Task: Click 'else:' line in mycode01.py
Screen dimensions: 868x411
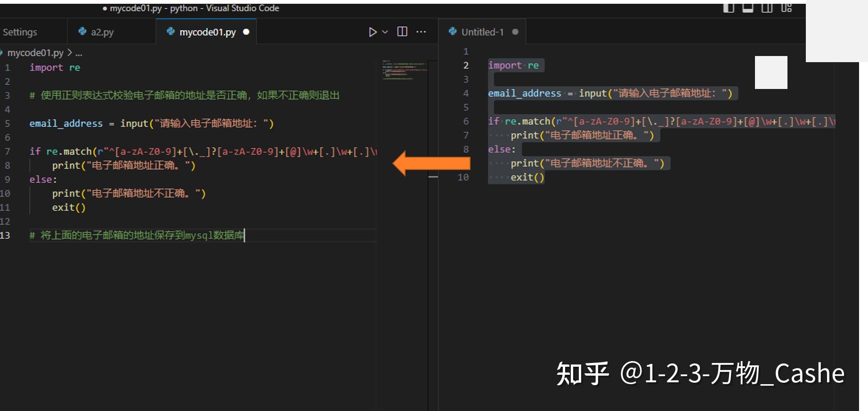Action: coord(43,179)
